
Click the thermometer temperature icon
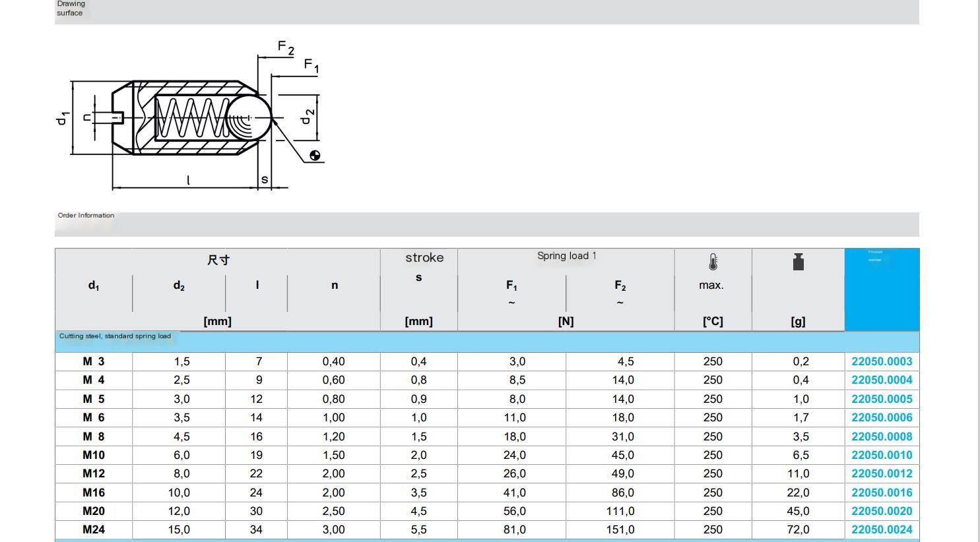(x=713, y=262)
